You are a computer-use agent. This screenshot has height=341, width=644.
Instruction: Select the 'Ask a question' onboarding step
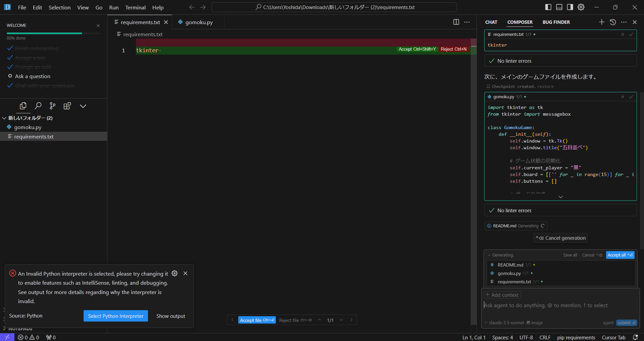(x=33, y=76)
